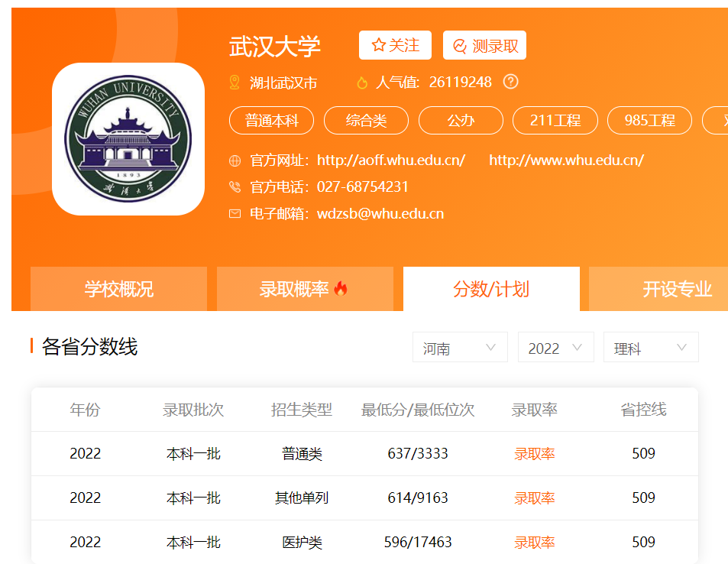Switch to the 录取概率 tab

[x=305, y=289]
